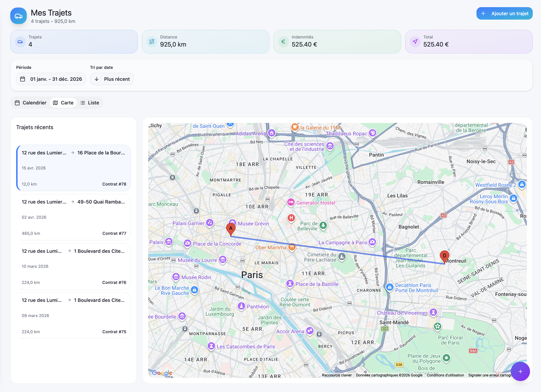Click the La Campagne à Paris pin
The width and height of the screenshot is (541, 392).
372,242
